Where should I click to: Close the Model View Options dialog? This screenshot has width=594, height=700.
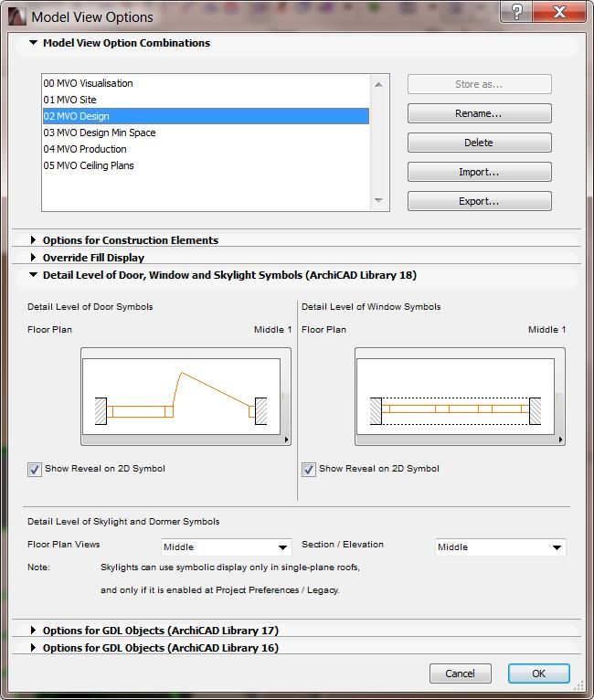[x=559, y=11]
